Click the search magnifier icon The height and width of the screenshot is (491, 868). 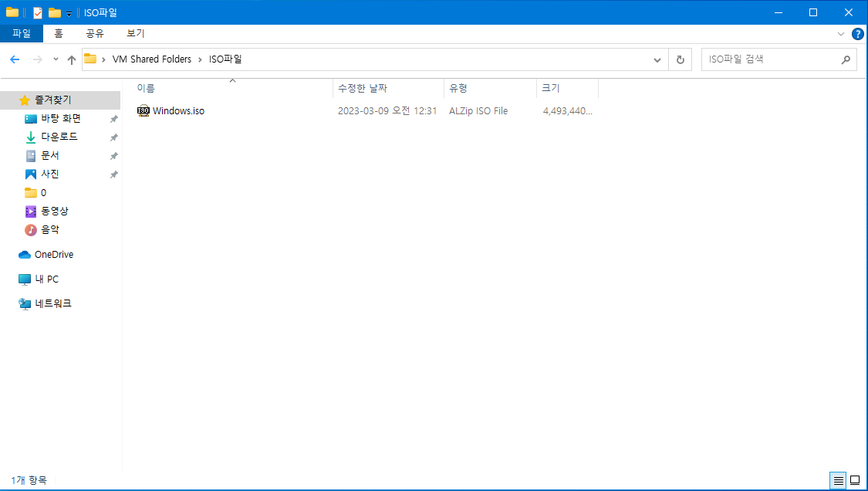tap(846, 59)
